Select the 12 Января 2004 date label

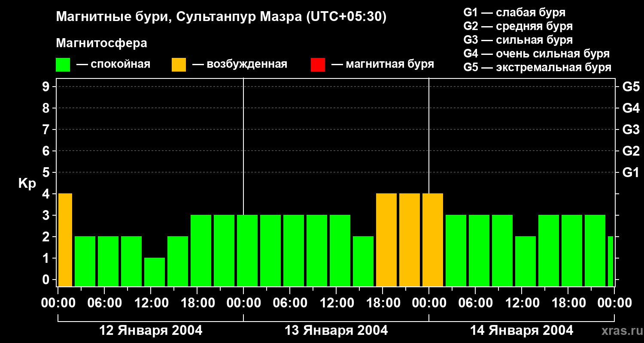click(151, 330)
